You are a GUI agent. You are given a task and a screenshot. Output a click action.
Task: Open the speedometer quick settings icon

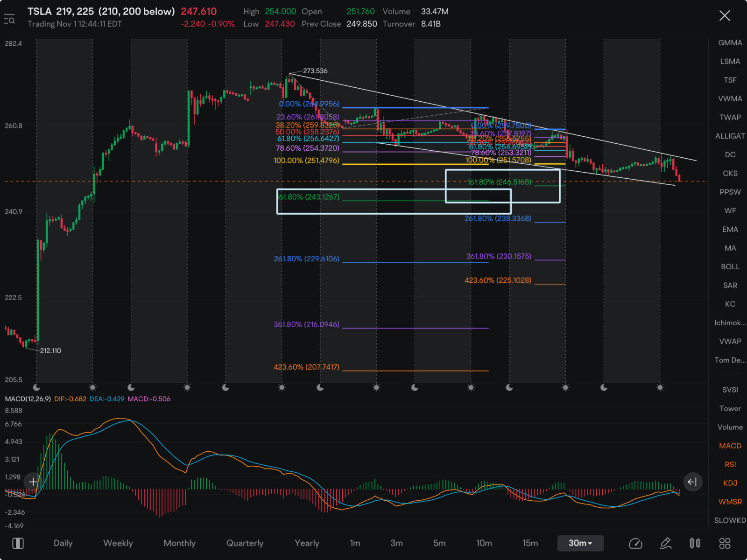[635, 543]
